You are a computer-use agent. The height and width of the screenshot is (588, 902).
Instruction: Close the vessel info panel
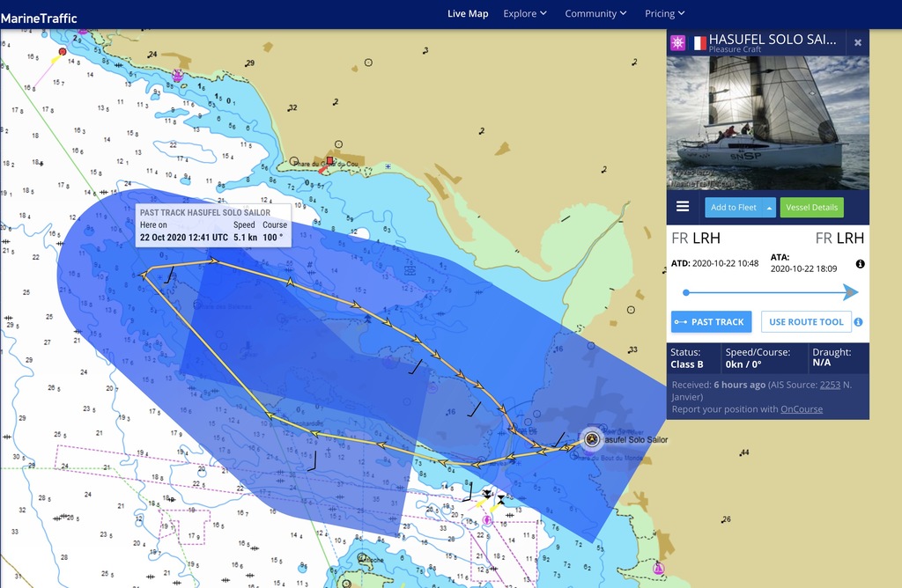pos(858,42)
